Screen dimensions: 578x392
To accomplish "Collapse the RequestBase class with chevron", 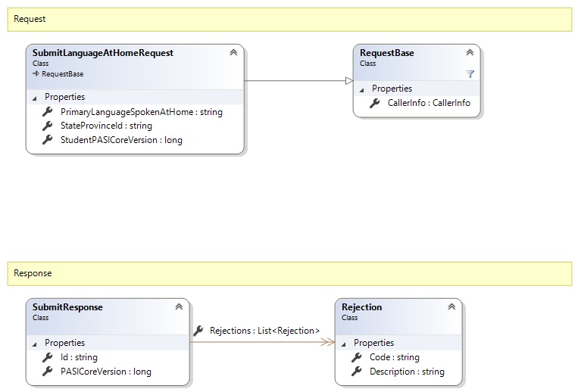I will coord(470,53).
